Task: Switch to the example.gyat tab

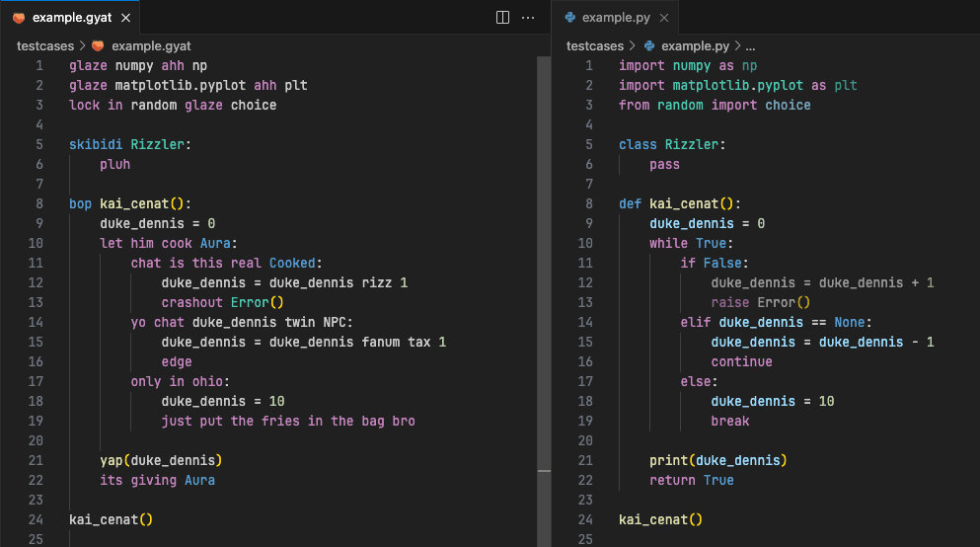Action: [72, 18]
